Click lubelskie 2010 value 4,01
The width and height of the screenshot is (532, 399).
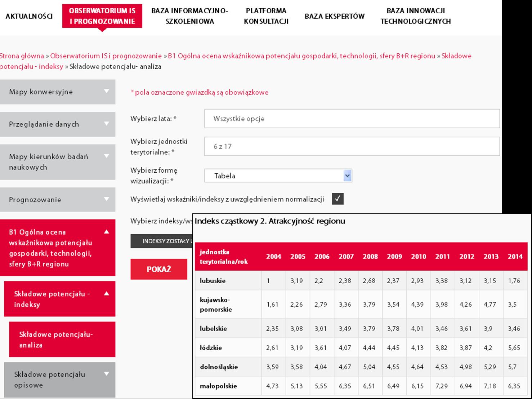(x=417, y=329)
